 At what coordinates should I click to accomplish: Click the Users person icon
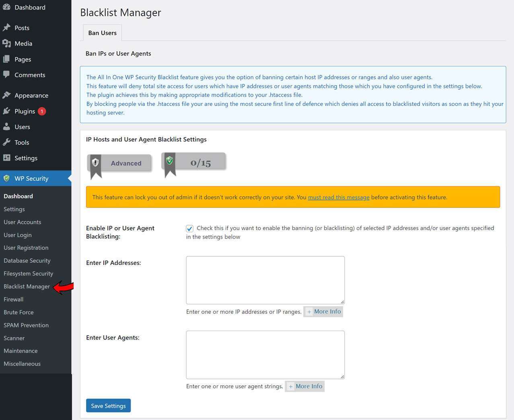coord(6,127)
